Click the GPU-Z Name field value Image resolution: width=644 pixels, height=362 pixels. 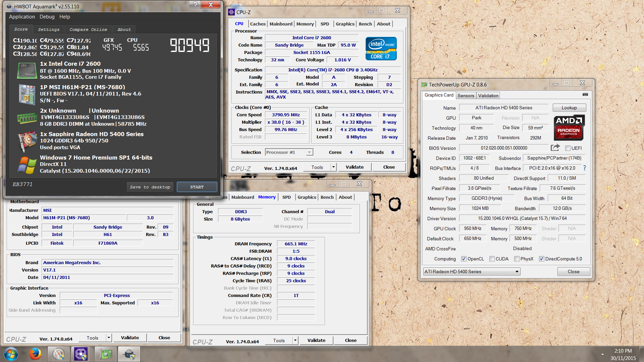[x=503, y=108]
